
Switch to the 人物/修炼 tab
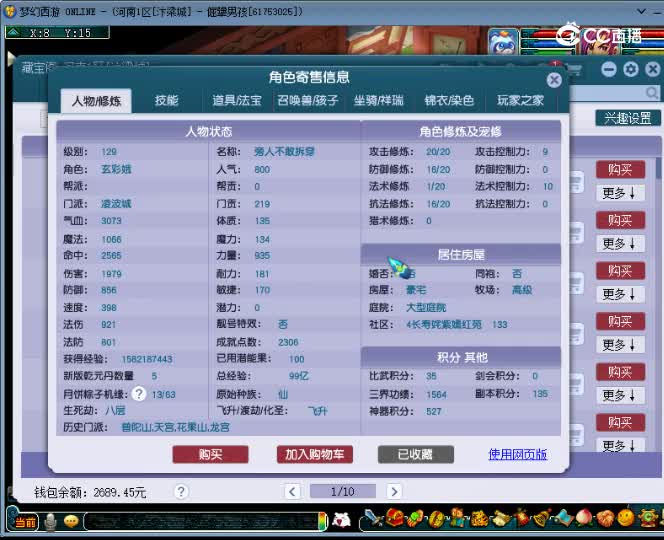point(96,101)
